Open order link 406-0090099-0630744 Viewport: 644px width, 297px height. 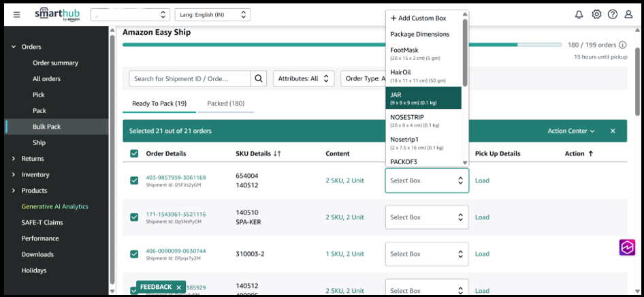[176, 251]
